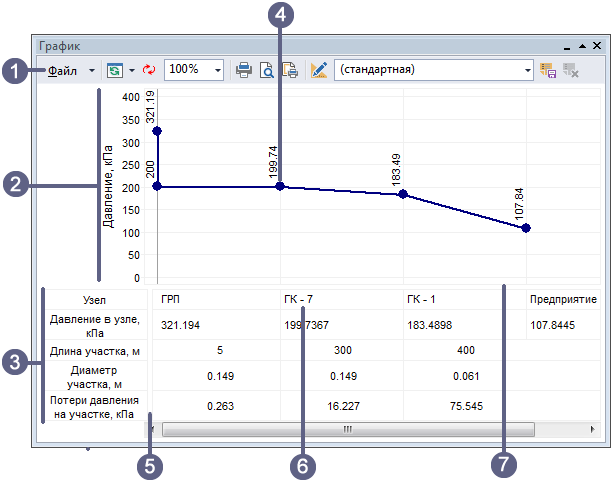612x483 pixels.
Task: Click the print icon
Action: pyautogui.click(x=244, y=70)
